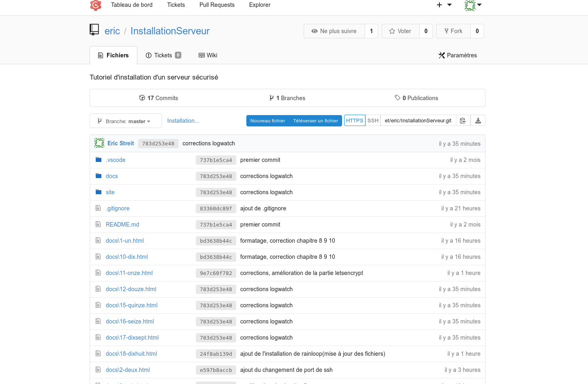
Task: Open the README.md file
Action: pos(122,224)
